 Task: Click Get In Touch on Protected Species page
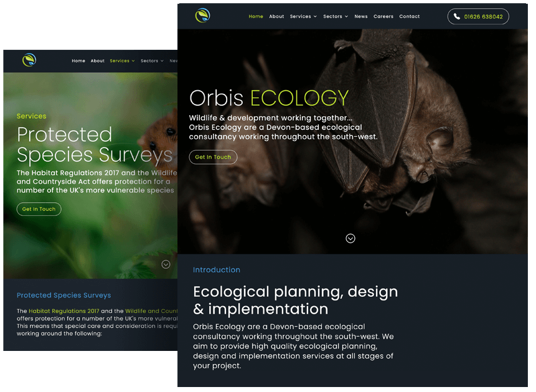tap(39, 209)
